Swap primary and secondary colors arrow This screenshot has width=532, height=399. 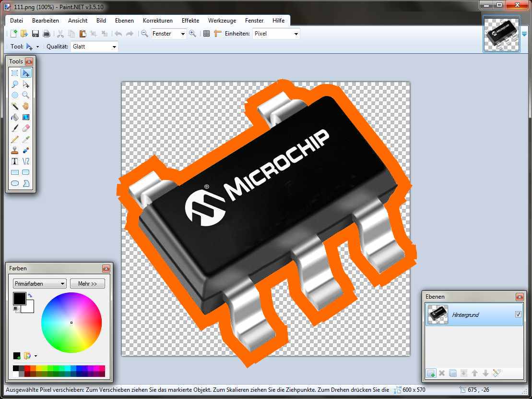click(x=30, y=295)
